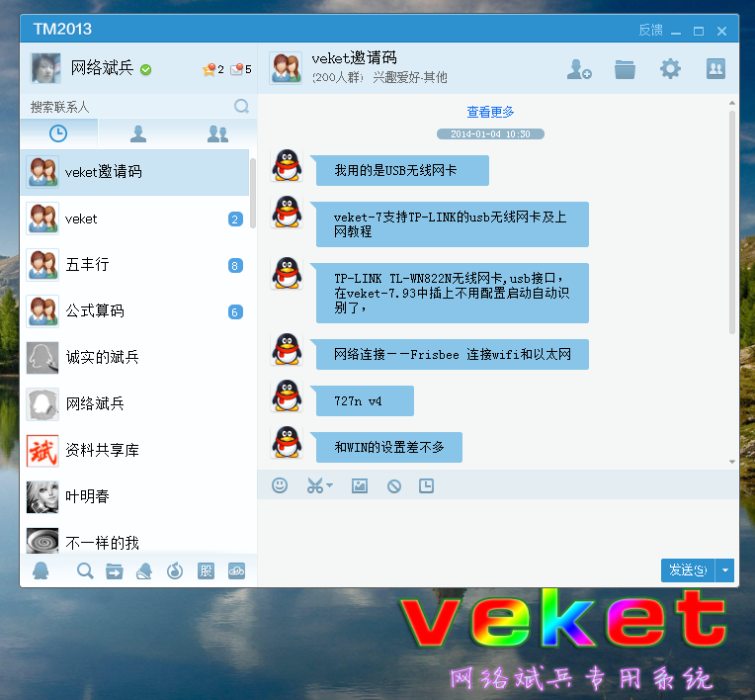755x700 pixels.
Task: Click bottom toolbar find magnifier icon
Action: point(85,570)
